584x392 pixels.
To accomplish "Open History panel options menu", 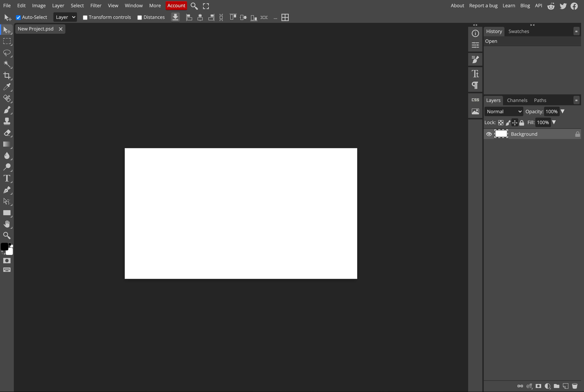I will 576,32.
